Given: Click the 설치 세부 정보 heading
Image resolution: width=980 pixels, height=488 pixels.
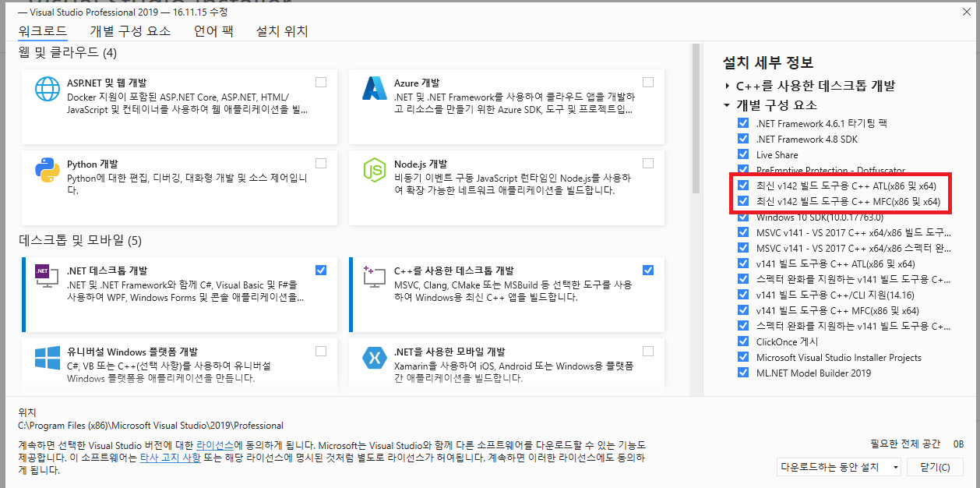Looking at the screenshot, I should 768,62.
